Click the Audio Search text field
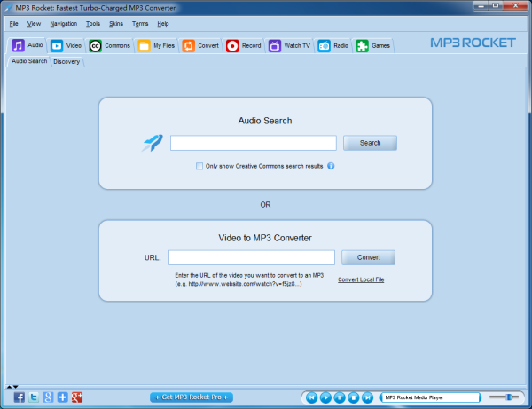The width and height of the screenshot is (532, 409). point(253,143)
